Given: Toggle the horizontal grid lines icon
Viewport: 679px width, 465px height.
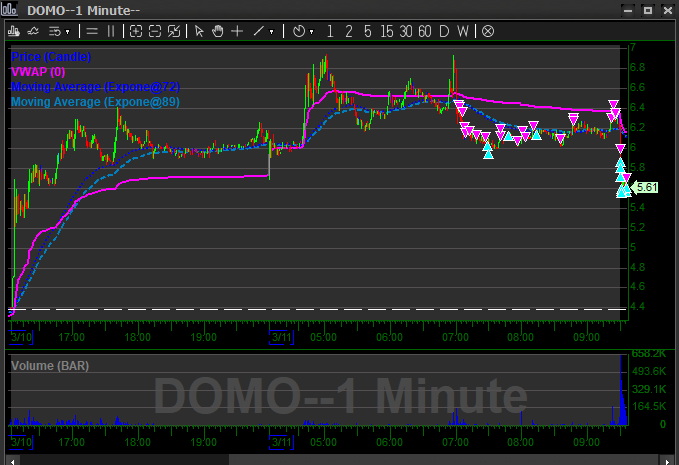Looking at the screenshot, I should [x=92, y=31].
